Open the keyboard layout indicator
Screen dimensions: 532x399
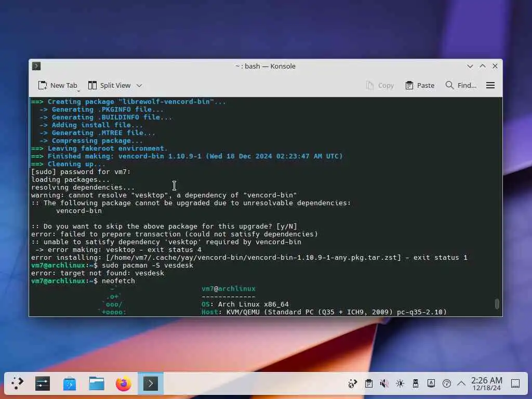click(431, 383)
